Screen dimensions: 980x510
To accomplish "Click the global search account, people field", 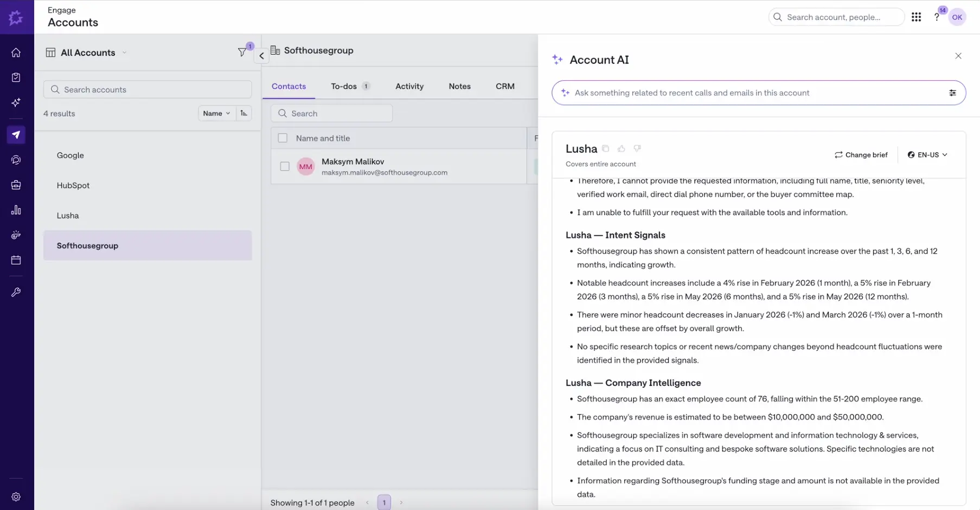I will [x=836, y=17].
